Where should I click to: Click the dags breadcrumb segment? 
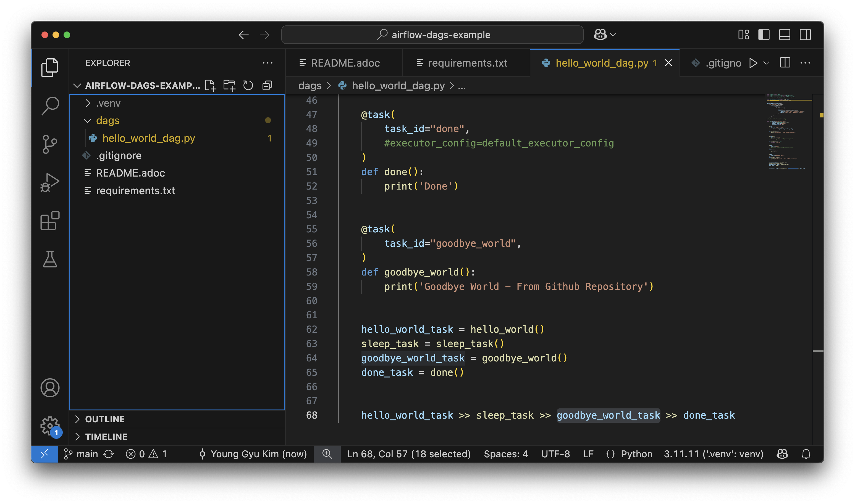coord(310,86)
